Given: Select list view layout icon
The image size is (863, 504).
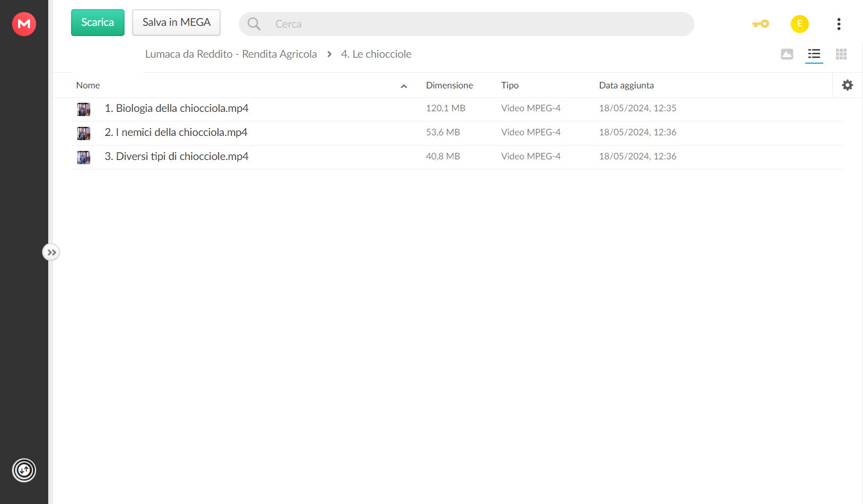Looking at the screenshot, I should tap(814, 54).
